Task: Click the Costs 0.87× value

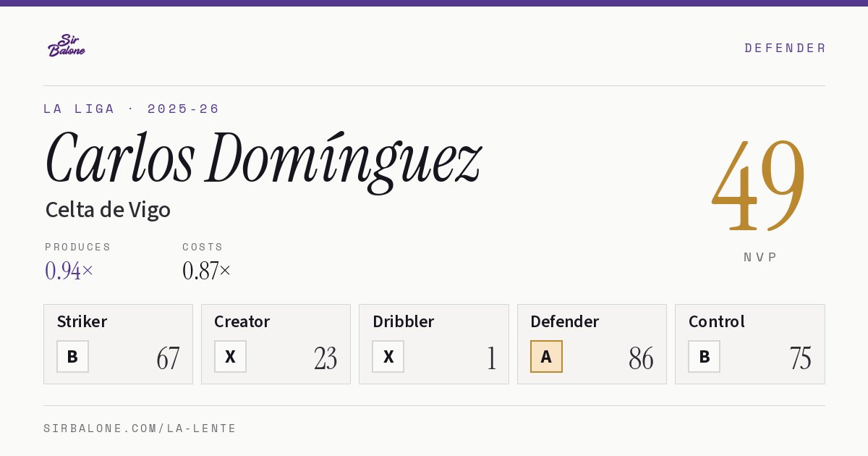Action: [x=206, y=271]
